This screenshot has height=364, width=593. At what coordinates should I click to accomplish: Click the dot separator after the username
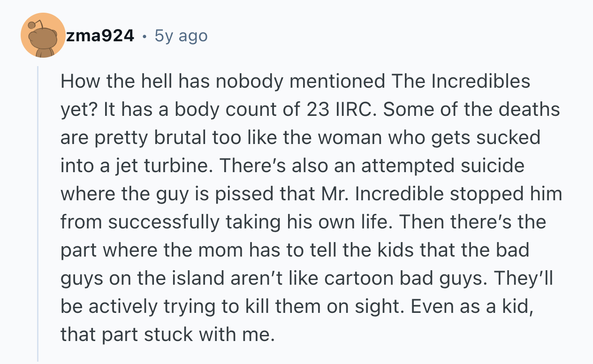(x=144, y=36)
